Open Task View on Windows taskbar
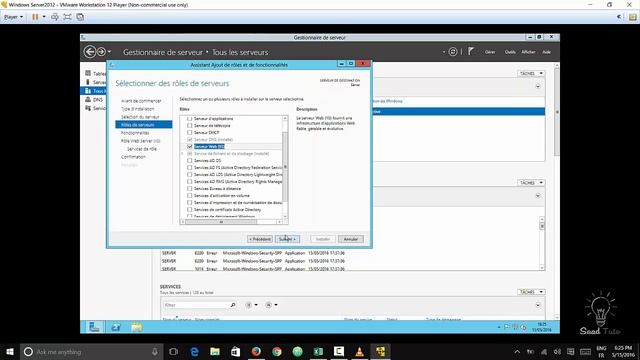Image resolution: width=640 pixels, height=360 pixels. (x=173, y=351)
